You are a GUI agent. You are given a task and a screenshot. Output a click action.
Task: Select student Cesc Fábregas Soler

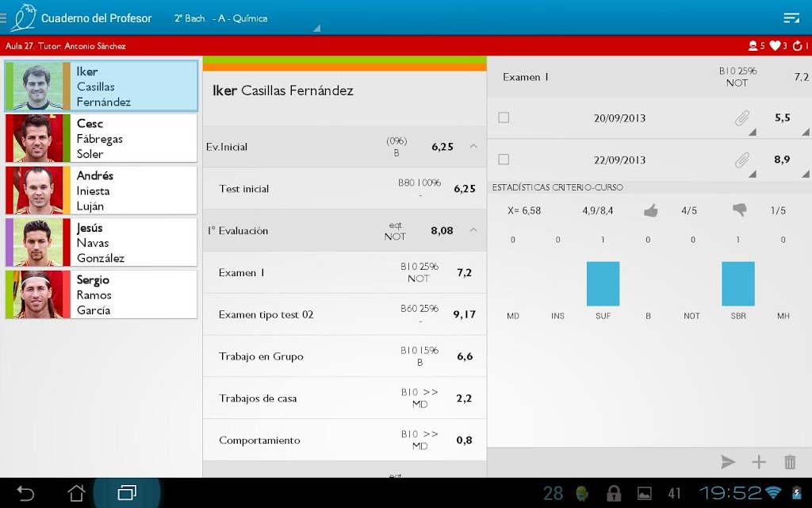pos(101,138)
